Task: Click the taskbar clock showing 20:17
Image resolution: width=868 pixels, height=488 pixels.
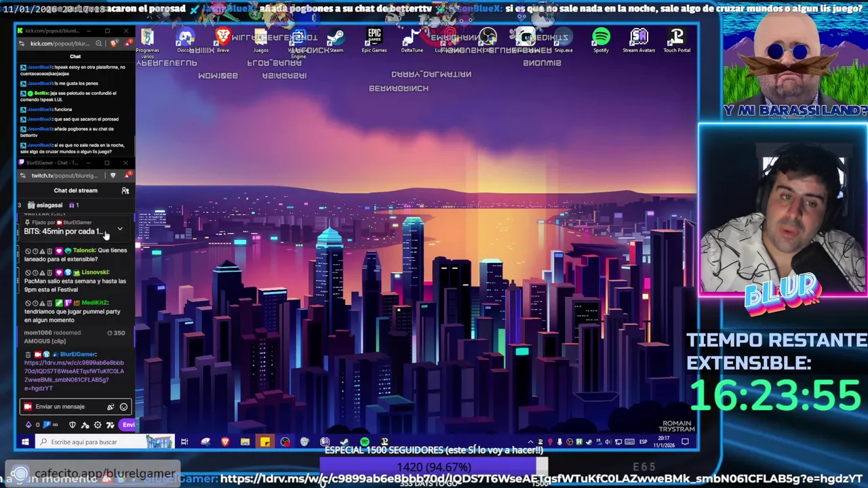Action: coord(663,442)
